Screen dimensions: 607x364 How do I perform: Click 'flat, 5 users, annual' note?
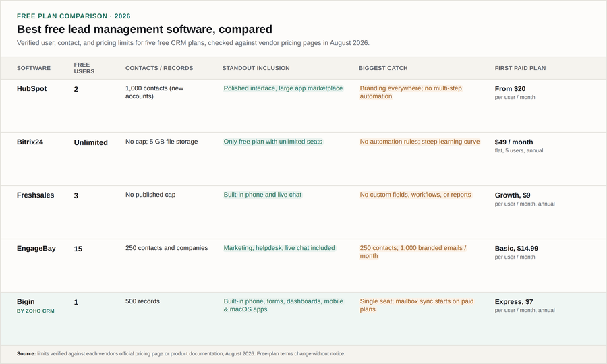[x=519, y=150]
